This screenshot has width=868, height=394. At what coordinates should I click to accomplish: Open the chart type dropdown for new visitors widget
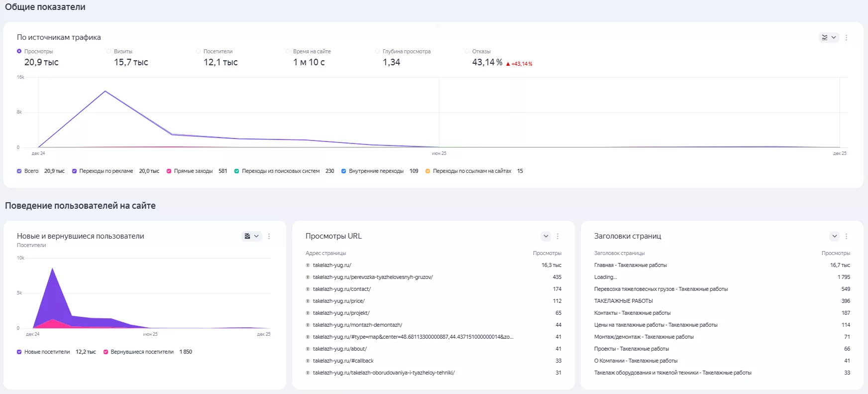(252, 236)
